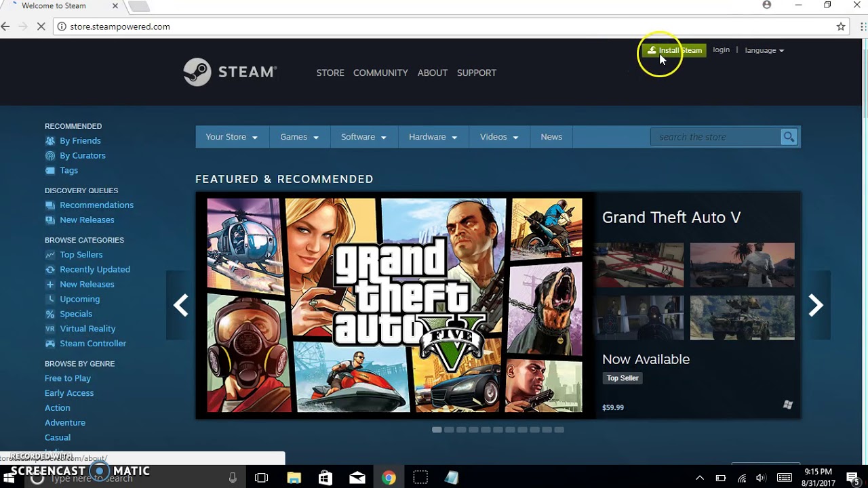Open File Explorer from the taskbar

(294, 478)
